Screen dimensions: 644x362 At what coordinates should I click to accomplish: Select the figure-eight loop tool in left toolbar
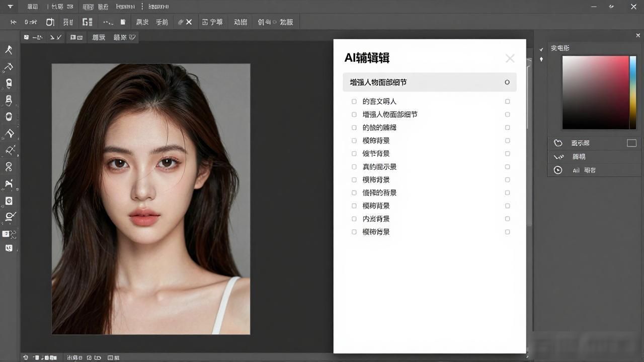[9, 166]
